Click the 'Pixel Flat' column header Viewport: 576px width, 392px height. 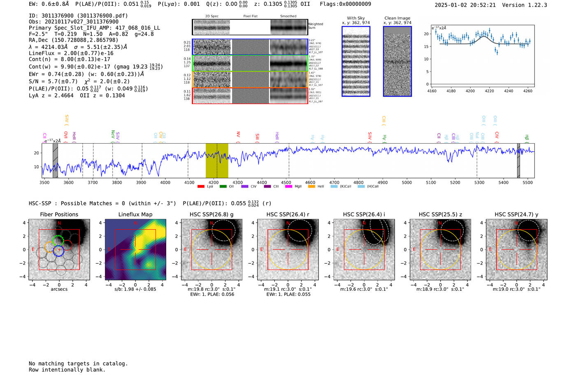[x=250, y=16]
